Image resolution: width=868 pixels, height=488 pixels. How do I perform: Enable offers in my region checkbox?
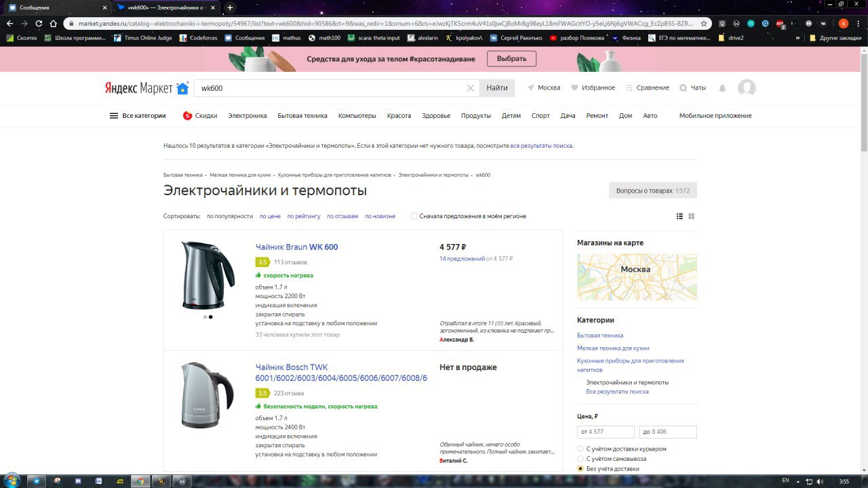click(x=414, y=216)
